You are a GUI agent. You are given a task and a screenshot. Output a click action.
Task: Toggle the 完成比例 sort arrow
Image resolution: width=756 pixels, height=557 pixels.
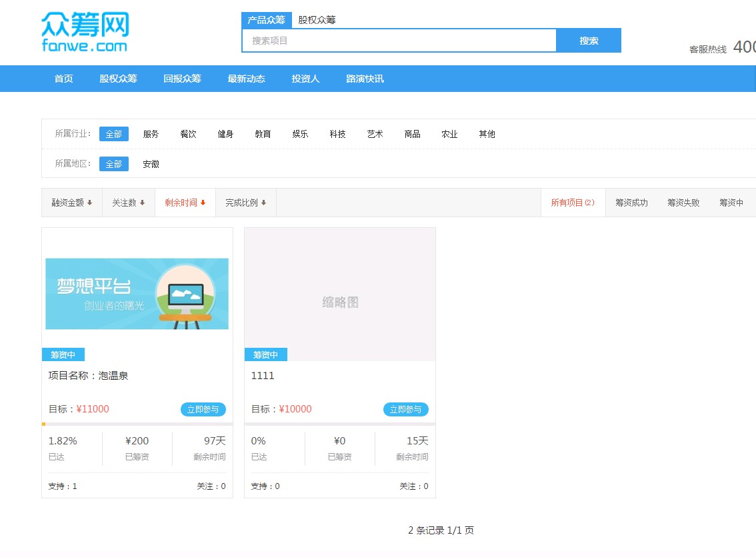[x=244, y=202]
